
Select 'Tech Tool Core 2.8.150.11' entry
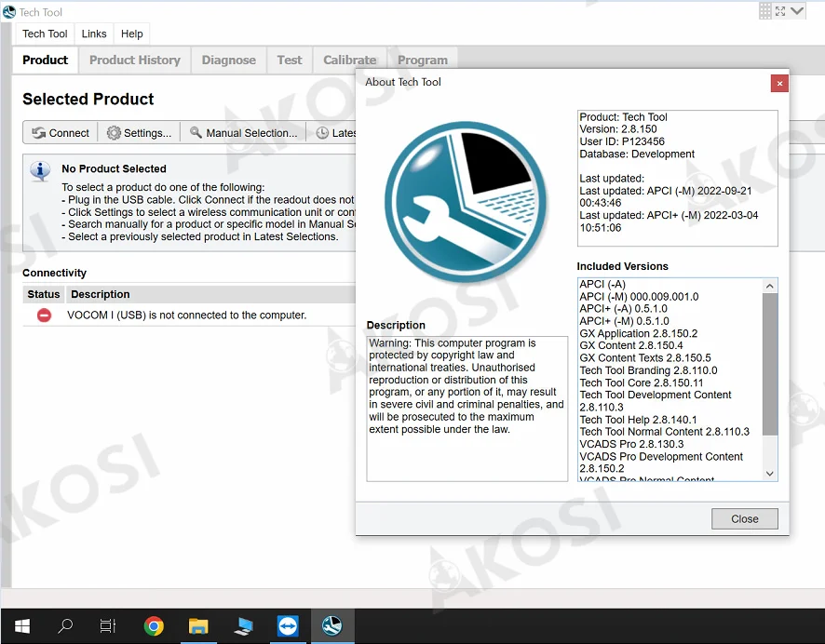tap(641, 382)
